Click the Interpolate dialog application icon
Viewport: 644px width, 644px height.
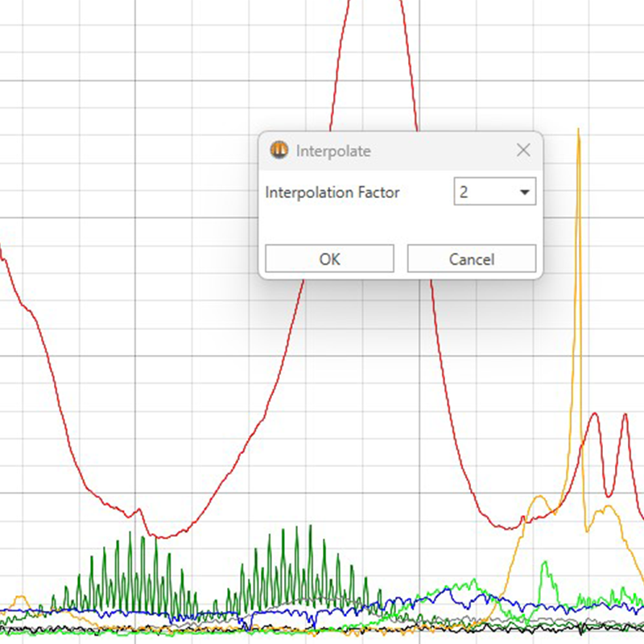[x=279, y=151]
